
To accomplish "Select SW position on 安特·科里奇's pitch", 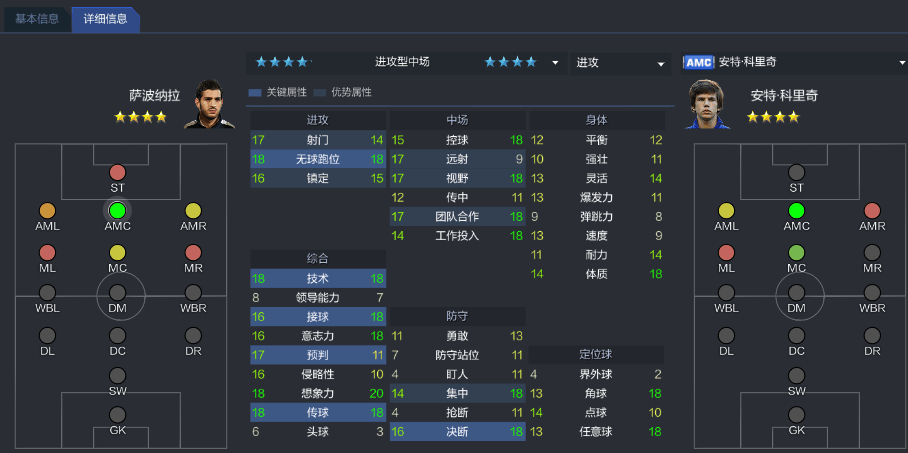I will click(796, 375).
